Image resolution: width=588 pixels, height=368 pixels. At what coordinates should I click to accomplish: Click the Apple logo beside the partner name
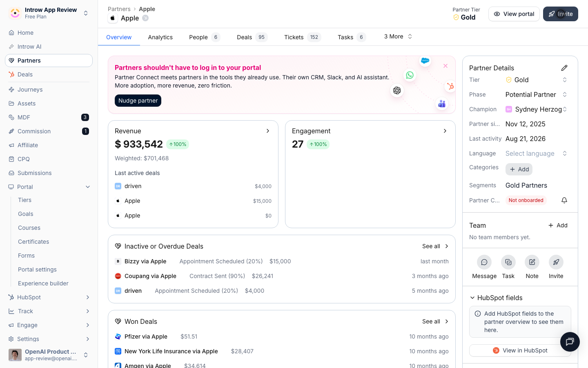coord(113,18)
